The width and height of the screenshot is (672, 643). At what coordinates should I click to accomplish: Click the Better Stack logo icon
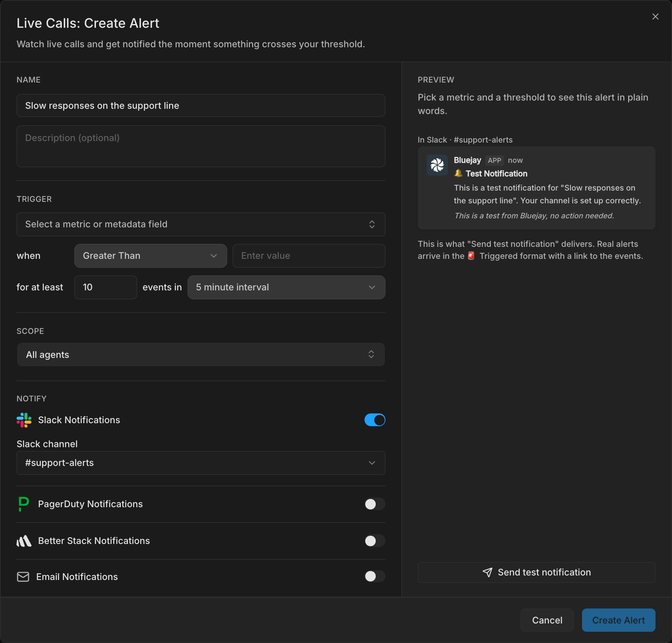tap(24, 541)
